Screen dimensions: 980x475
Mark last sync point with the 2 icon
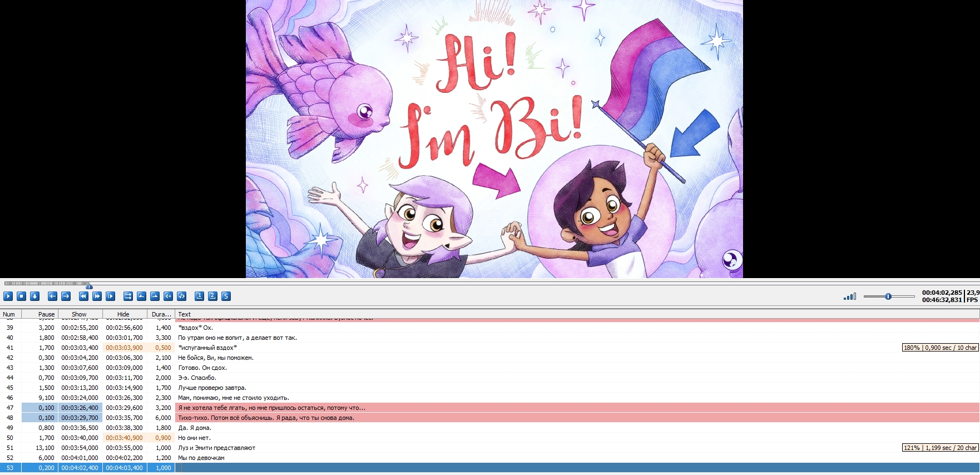tap(212, 296)
